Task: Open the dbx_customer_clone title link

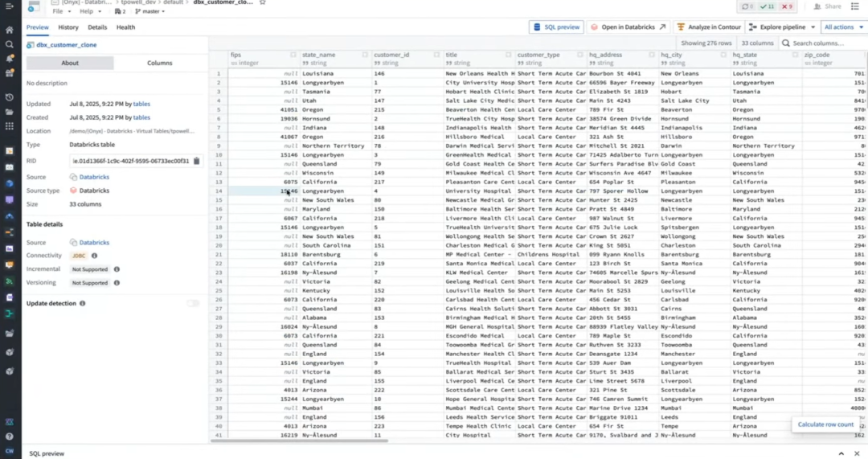Action: pos(67,45)
